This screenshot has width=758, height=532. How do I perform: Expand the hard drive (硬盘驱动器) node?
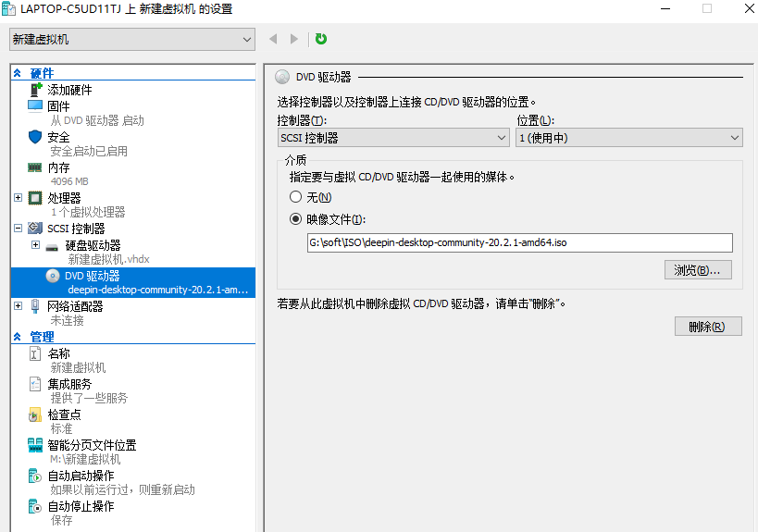point(35,245)
